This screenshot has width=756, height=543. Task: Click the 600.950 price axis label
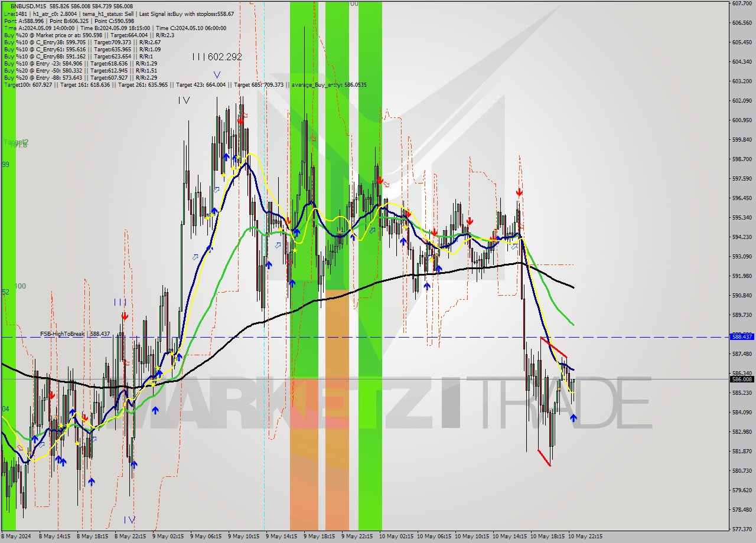(742, 120)
